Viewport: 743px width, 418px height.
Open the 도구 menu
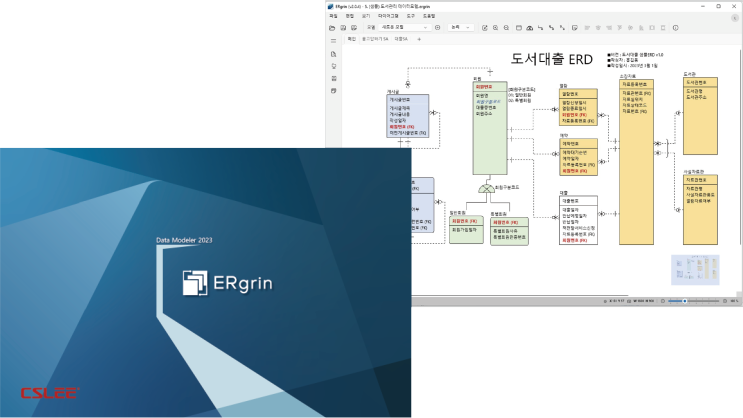pos(410,16)
